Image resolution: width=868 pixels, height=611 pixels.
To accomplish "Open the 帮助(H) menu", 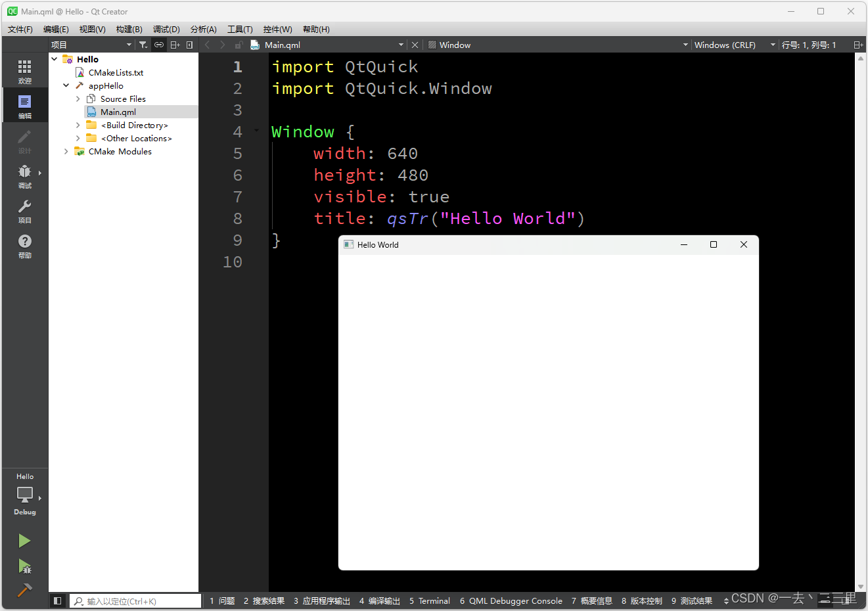I will 316,29.
